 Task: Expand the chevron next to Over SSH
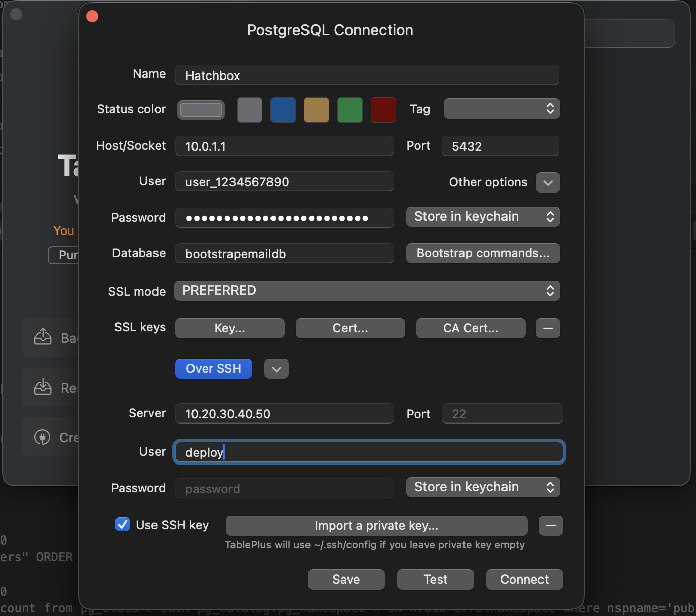[x=276, y=369]
